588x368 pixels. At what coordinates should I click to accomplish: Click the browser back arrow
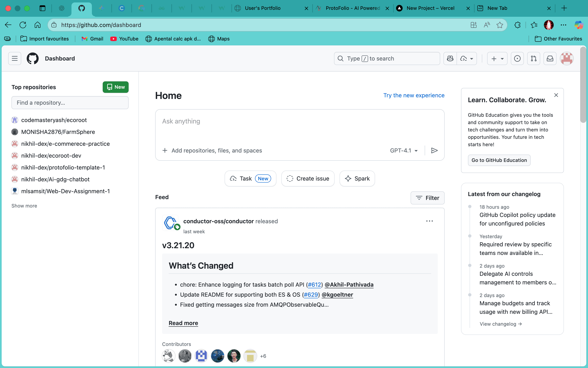[8, 25]
